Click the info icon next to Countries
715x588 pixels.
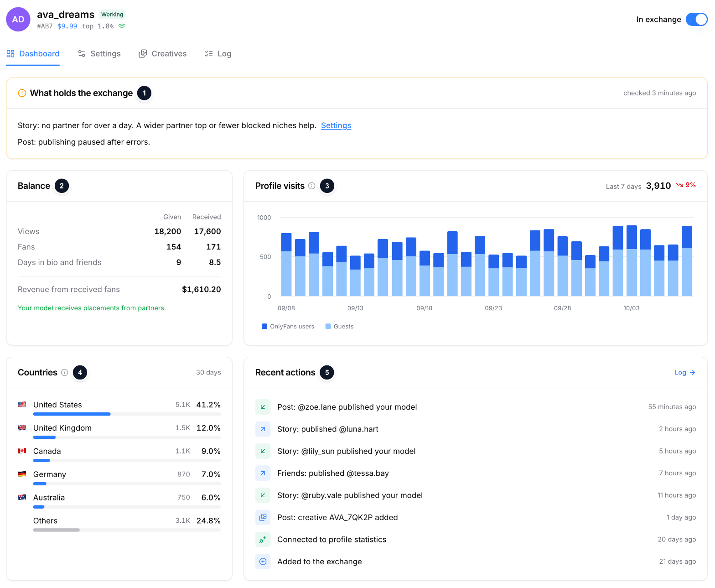[65, 372]
